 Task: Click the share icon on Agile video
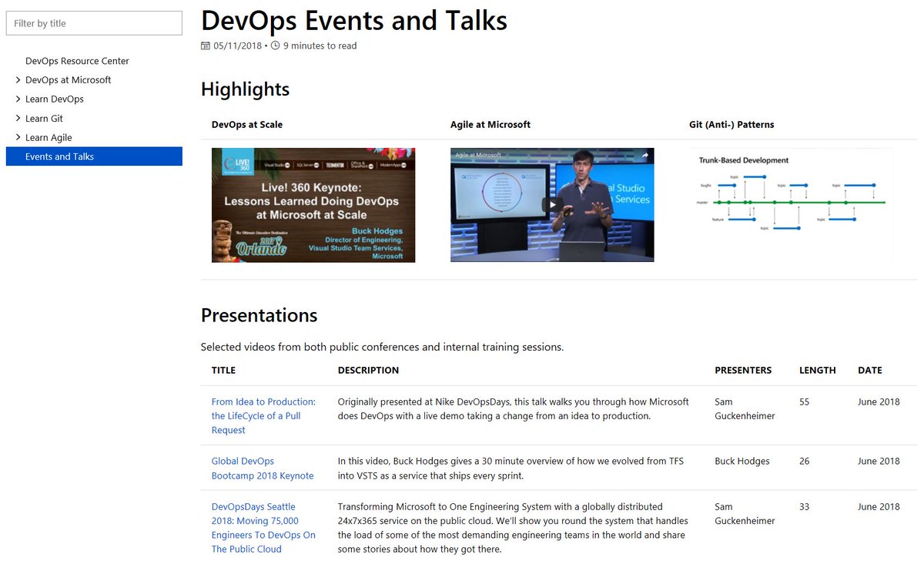(x=644, y=155)
